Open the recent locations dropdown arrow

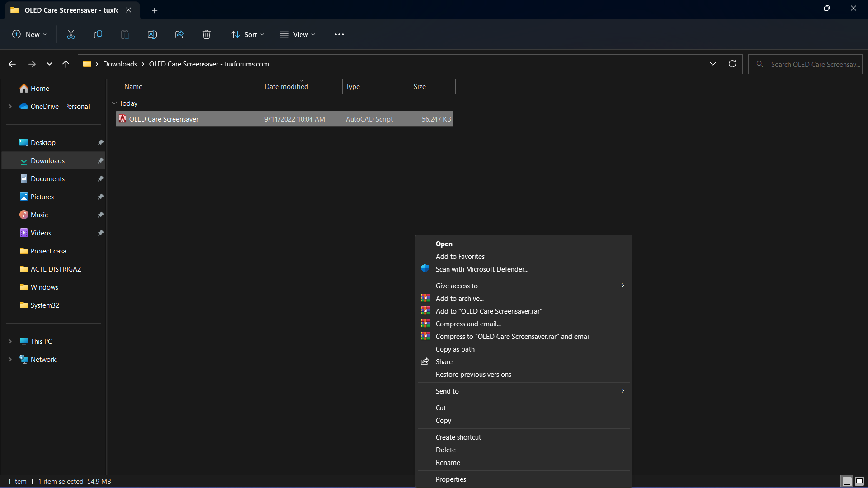[x=49, y=64]
